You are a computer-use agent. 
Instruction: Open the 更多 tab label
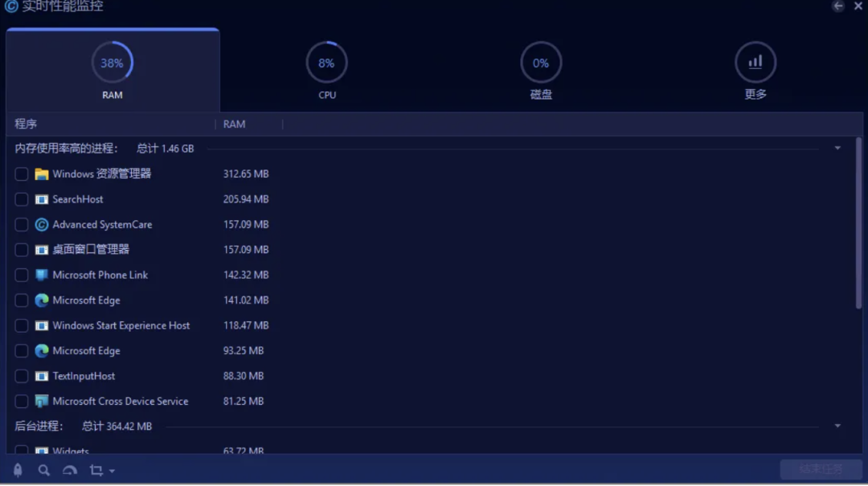(755, 95)
